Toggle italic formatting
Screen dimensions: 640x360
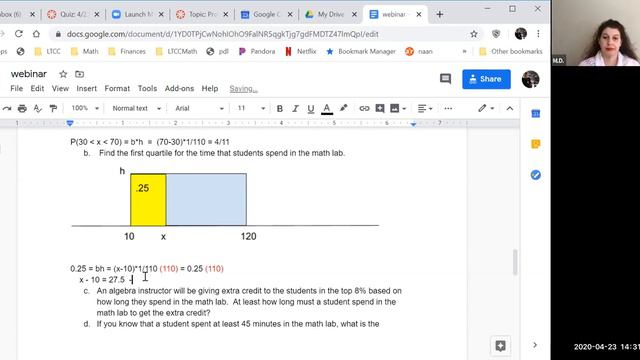point(295,109)
